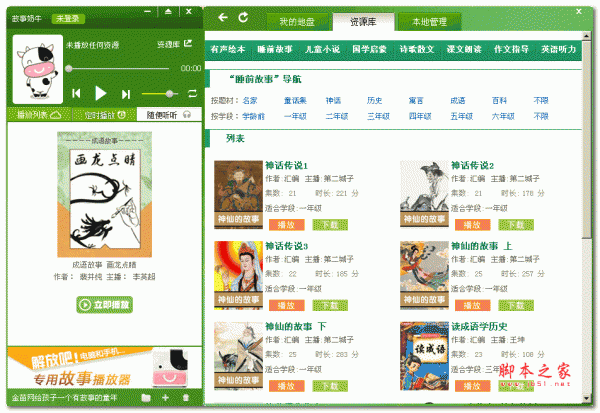The image size is (600, 413).
Task: Skip to the previous track
Action: [76, 93]
